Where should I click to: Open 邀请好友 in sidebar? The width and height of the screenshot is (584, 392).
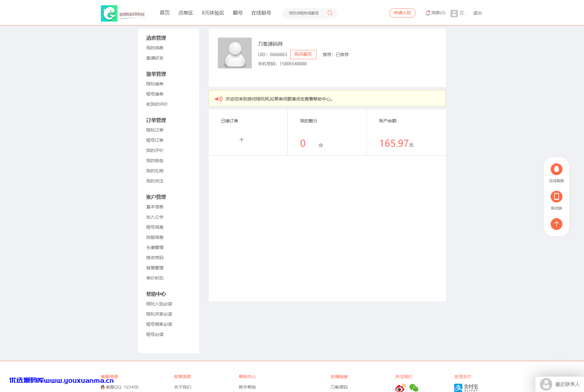(155, 58)
